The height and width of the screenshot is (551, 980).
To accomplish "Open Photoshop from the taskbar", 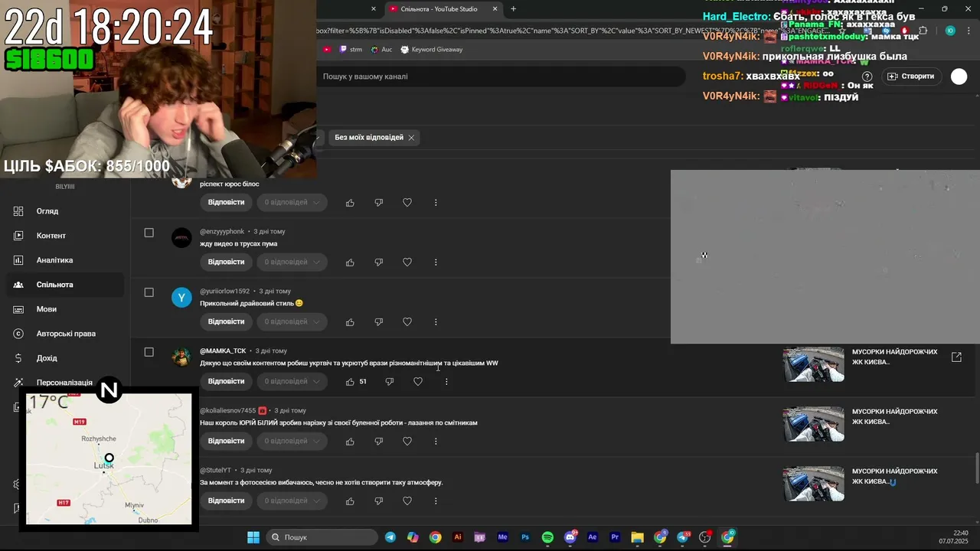I will [x=525, y=537].
